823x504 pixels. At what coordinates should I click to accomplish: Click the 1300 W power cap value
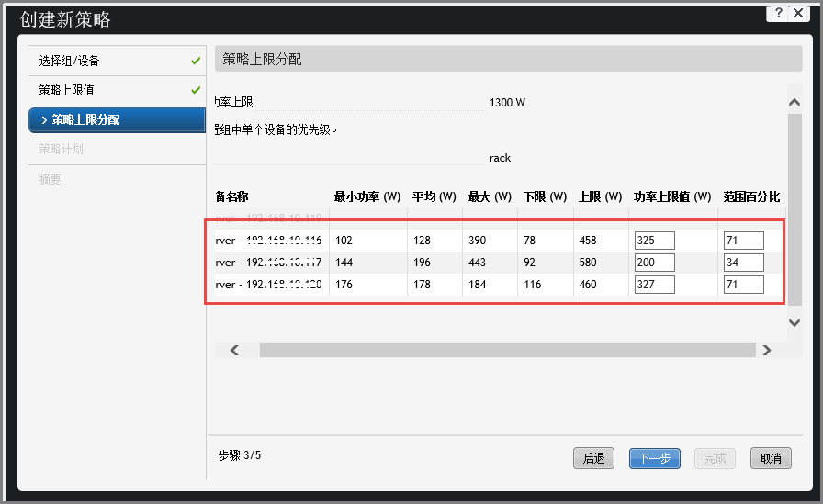(507, 102)
